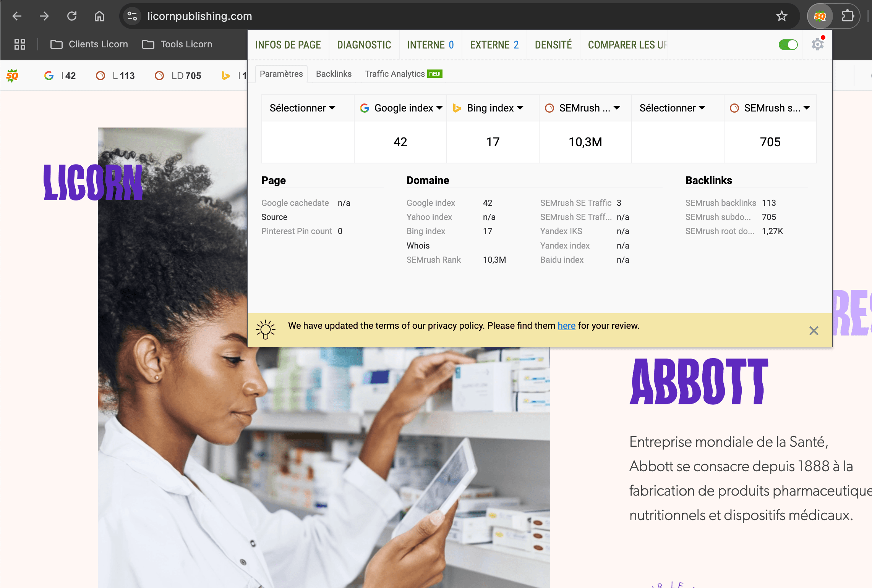Click the SEOquake extension icon in toolbar
Viewport: 872px width, 588px height.
[820, 16]
